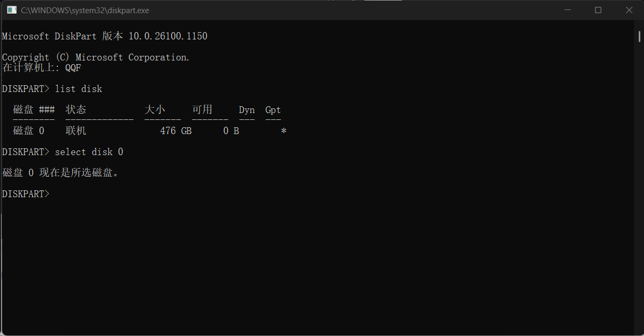Click the empty scrollbar track below the thumb
Image resolution: width=644 pixels, height=336 pixels.
(x=639, y=184)
